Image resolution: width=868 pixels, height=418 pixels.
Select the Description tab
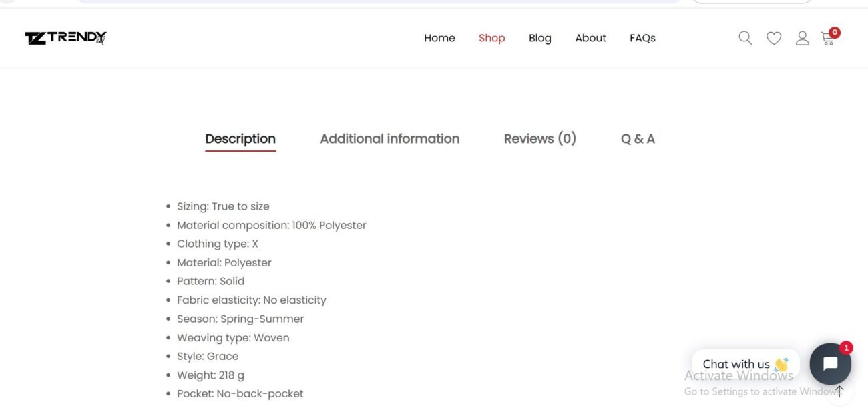240,139
